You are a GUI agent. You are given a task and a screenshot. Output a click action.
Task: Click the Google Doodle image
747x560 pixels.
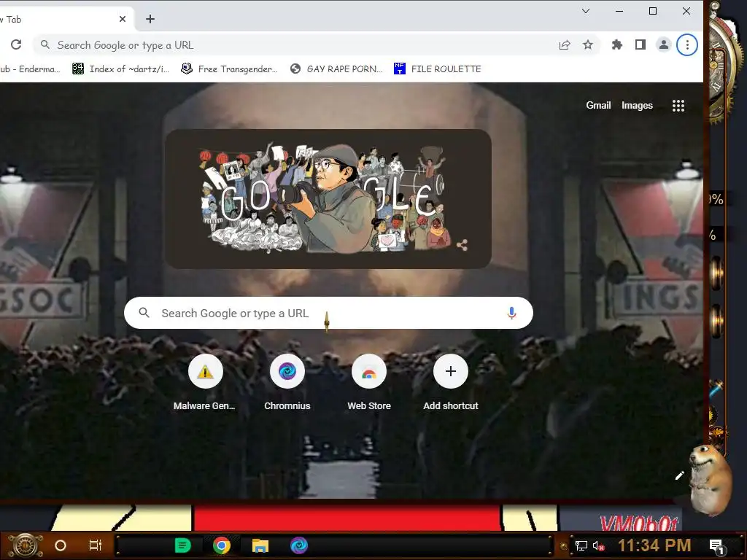328,198
